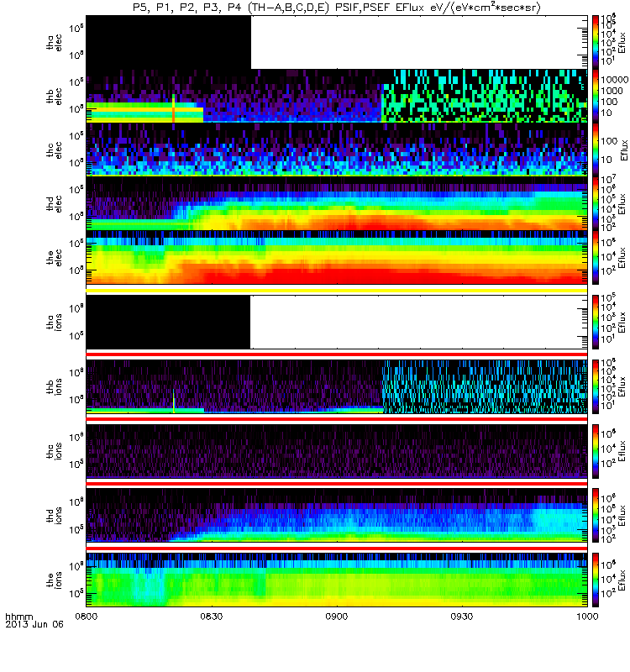Select the 'thc elec' panel label
Screen dimensions: 630x672
[55, 150]
